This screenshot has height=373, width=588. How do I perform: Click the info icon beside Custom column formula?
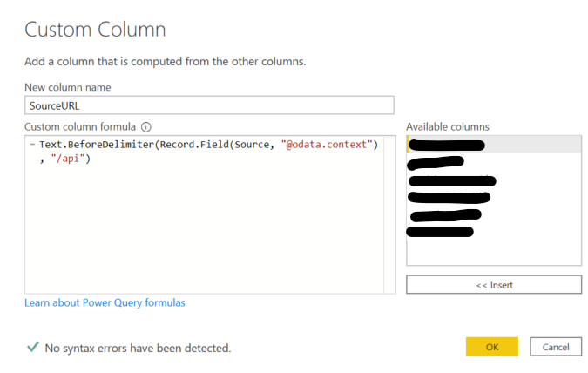[146, 126]
